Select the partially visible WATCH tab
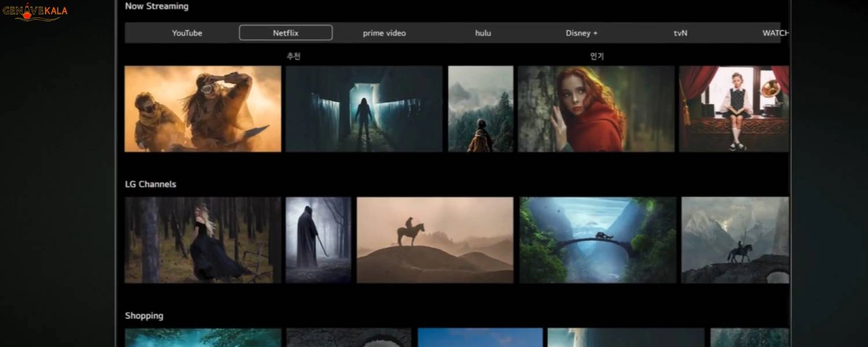The image size is (868, 347). (775, 33)
